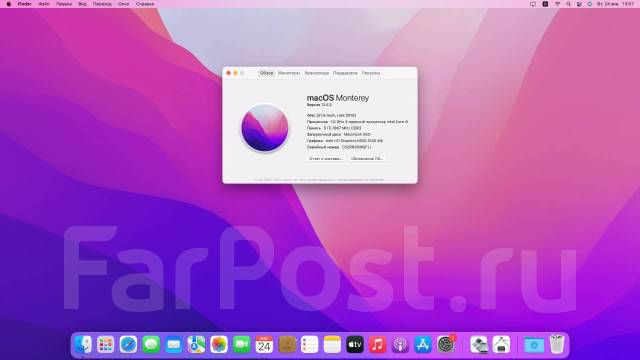Switch to the Хранилище tab

point(316,73)
